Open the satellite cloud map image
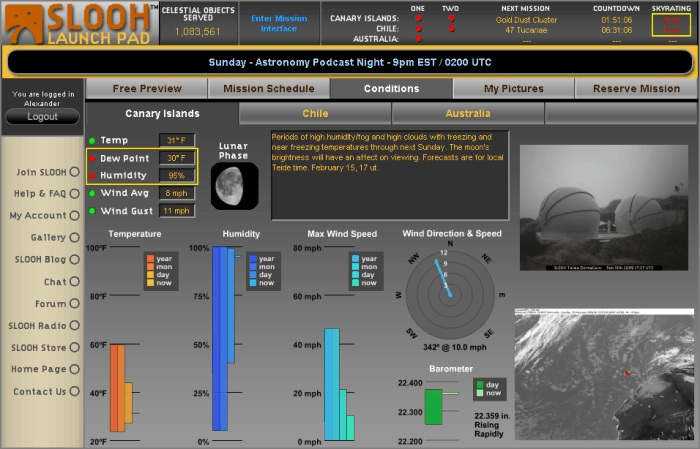 [604, 374]
